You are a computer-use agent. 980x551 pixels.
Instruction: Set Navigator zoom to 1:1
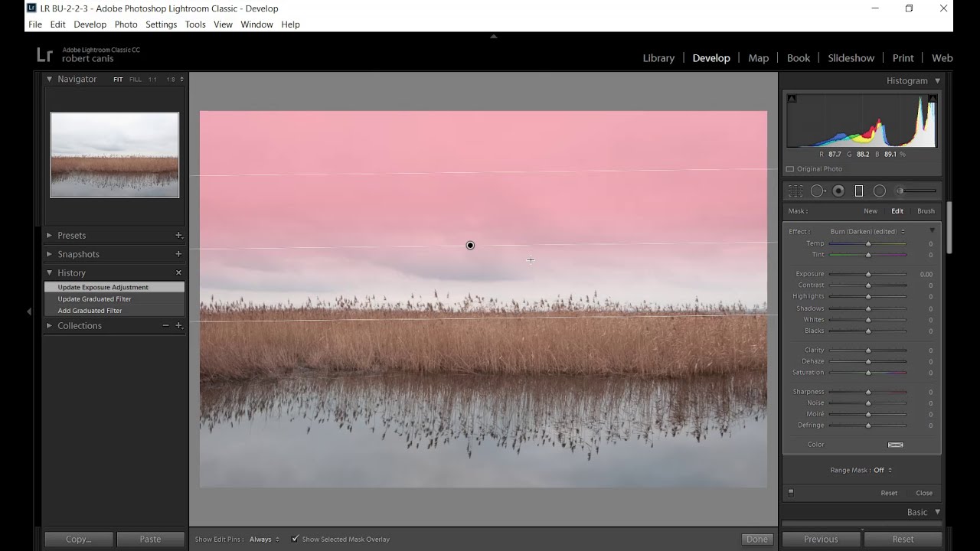[152, 80]
